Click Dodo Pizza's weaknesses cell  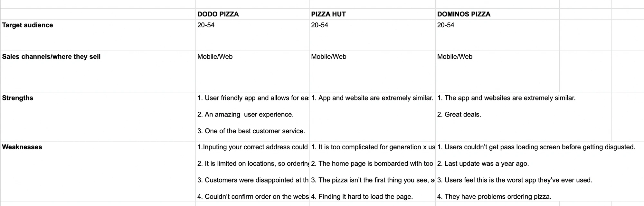pyautogui.click(x=252, y=172)
